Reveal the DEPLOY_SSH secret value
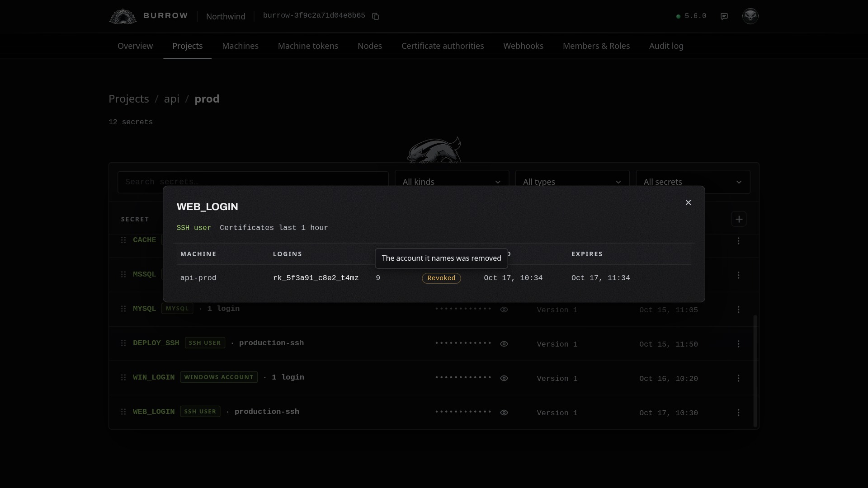 point(504,344)
